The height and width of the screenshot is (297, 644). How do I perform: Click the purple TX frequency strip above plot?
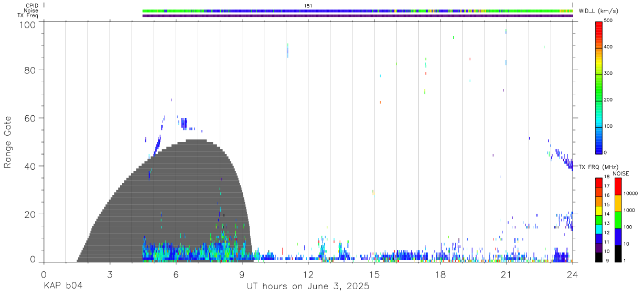[358, 16]
